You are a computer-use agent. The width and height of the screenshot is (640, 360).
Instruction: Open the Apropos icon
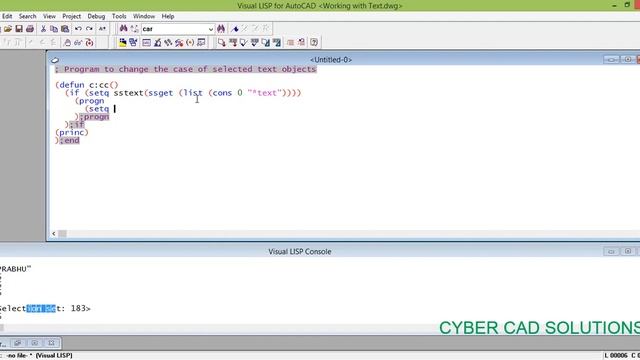(190, 42)
